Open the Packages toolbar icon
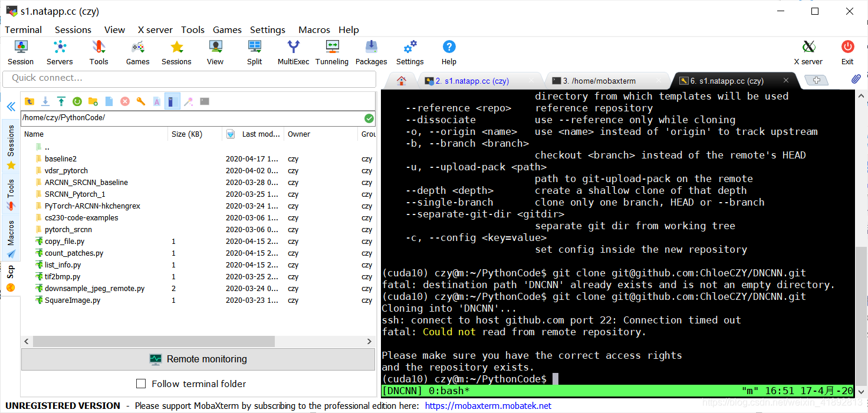 (371, 52)
